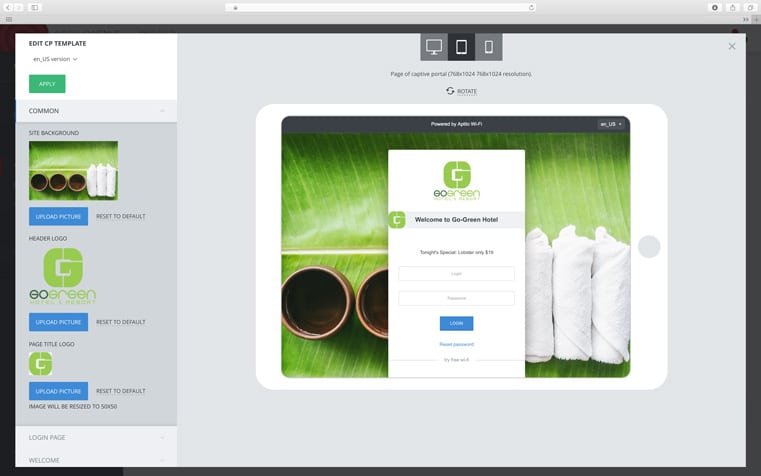Open the en_US version dropdown
The image size is (761, 476).
(x=55, y=59)
